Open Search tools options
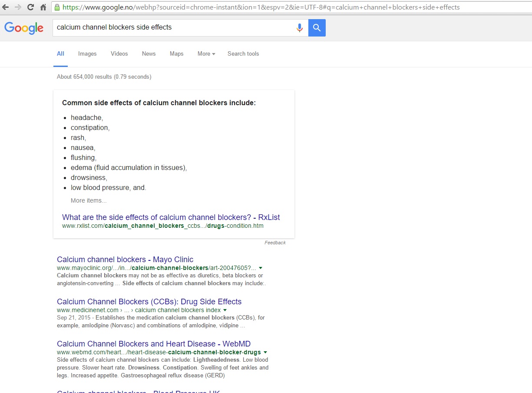Screen dimensions: 532x393 (243, 54)
